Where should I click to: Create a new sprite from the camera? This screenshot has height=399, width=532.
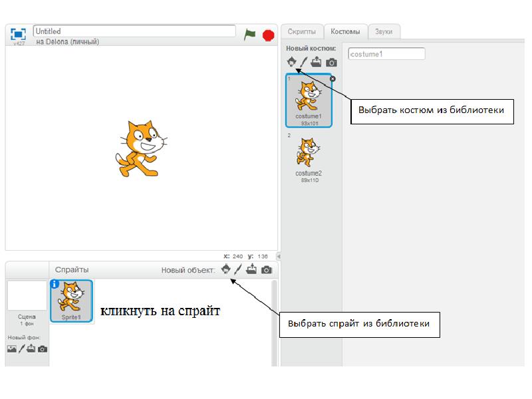pos(267,270)
